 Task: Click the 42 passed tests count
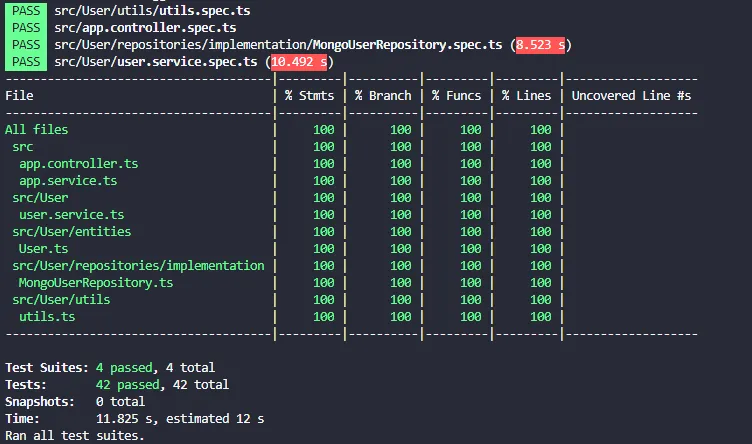click(128, 385)
